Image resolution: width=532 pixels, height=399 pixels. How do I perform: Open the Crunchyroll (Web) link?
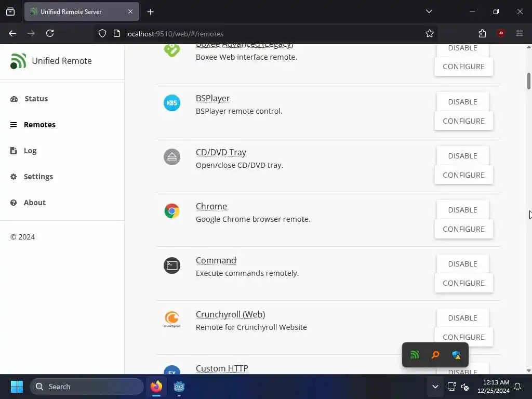tap(230, 314)
